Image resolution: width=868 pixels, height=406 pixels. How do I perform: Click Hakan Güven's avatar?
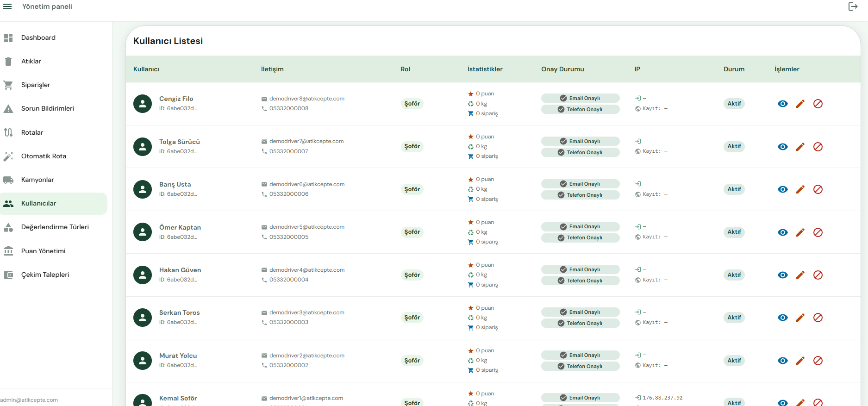(x=143, y=275)
